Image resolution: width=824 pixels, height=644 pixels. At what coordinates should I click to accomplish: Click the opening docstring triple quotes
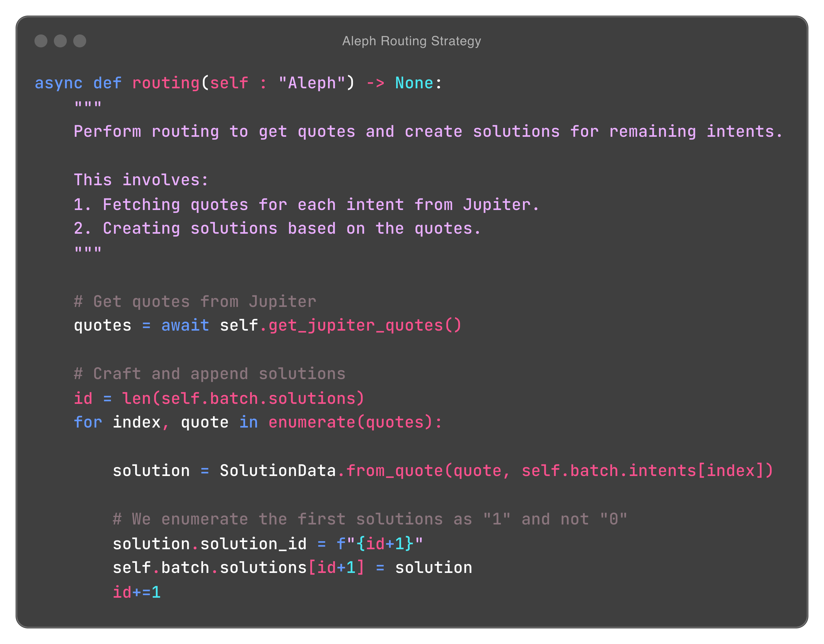click(88, 105)
